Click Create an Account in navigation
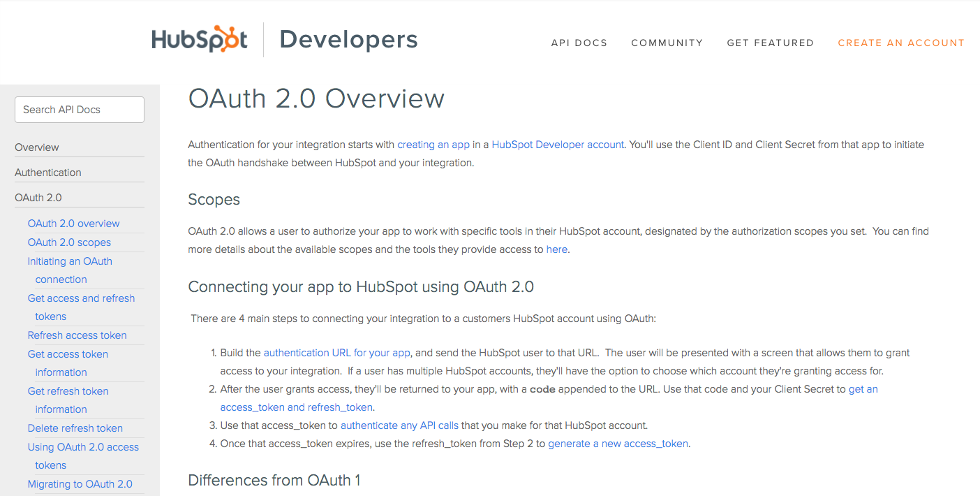Image resolution: width=980 pixels, height=496 pixels. coord(901,43)
